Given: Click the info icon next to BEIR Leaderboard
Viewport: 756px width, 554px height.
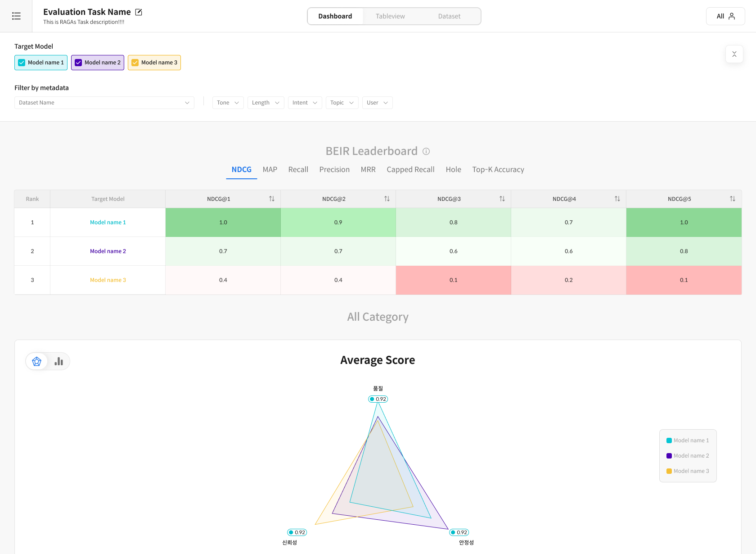Looking at the screenshot, I should tap(426, 151).
